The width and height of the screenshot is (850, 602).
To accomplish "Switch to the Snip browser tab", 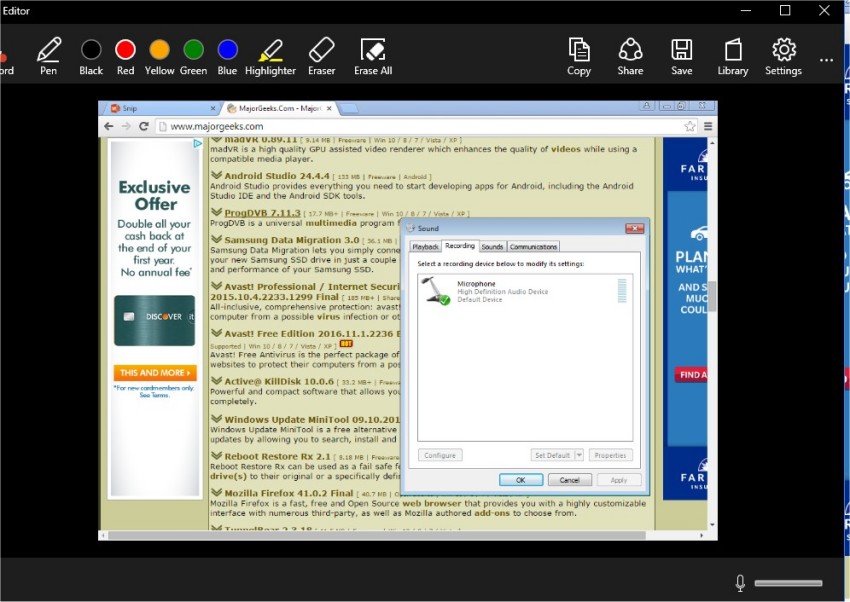I will click(161, 108).
